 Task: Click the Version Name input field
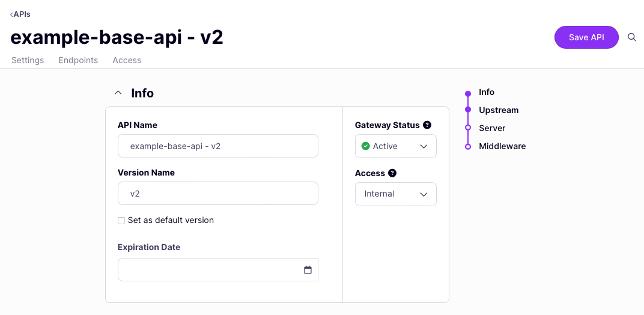pos(218,194)
